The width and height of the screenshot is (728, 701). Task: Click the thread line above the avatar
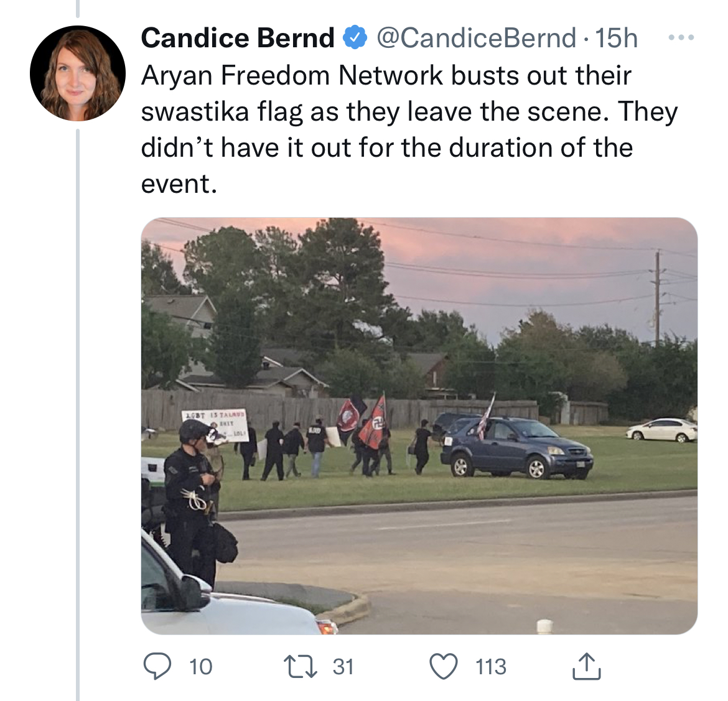[x=78, y=9]
